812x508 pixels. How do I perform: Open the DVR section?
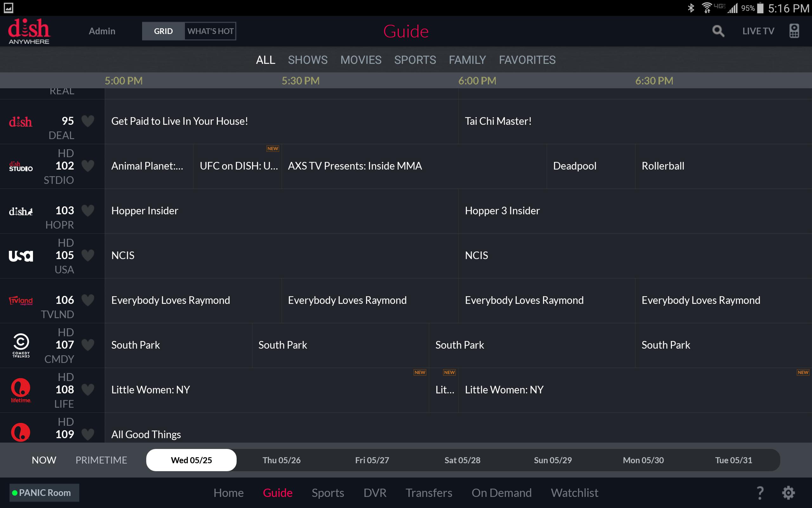coord(375,493)
